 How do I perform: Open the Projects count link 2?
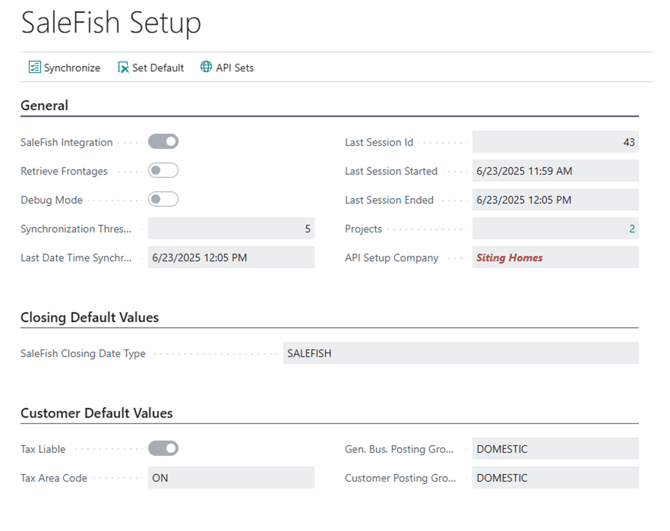632,229
